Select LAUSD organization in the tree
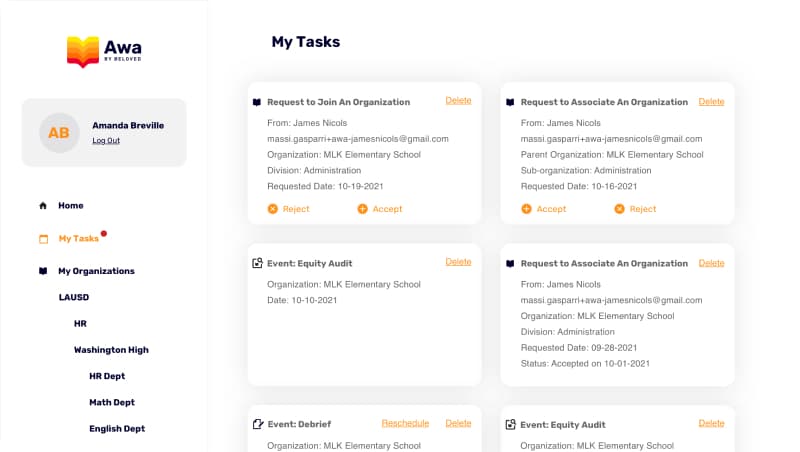Image resolution: width=800 pixels, height=452 pixels. [74, 298]
